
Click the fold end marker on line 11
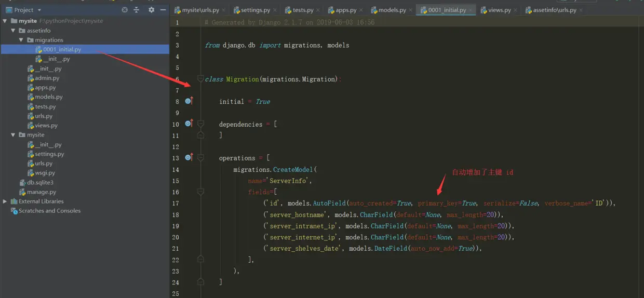pyautogui.click(x=200, y=135)
